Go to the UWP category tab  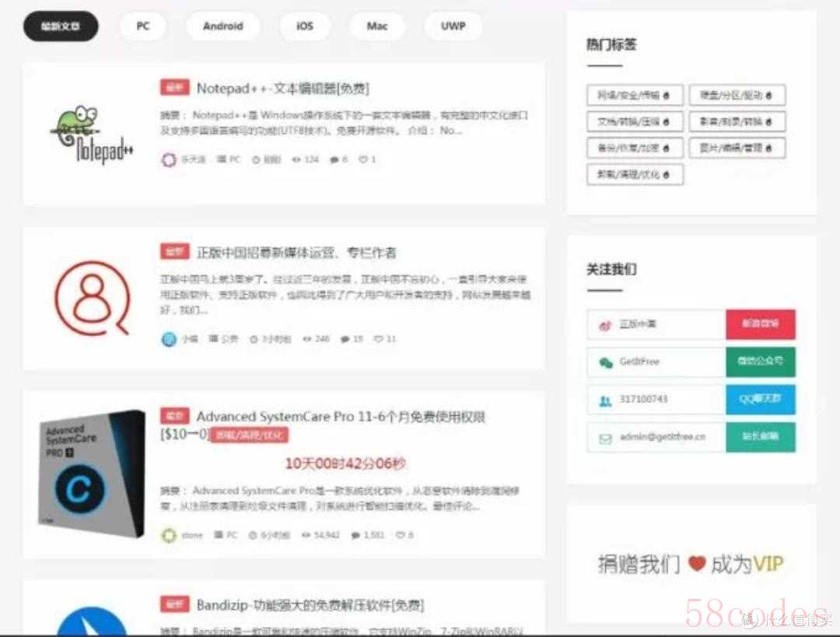[453, 26]
